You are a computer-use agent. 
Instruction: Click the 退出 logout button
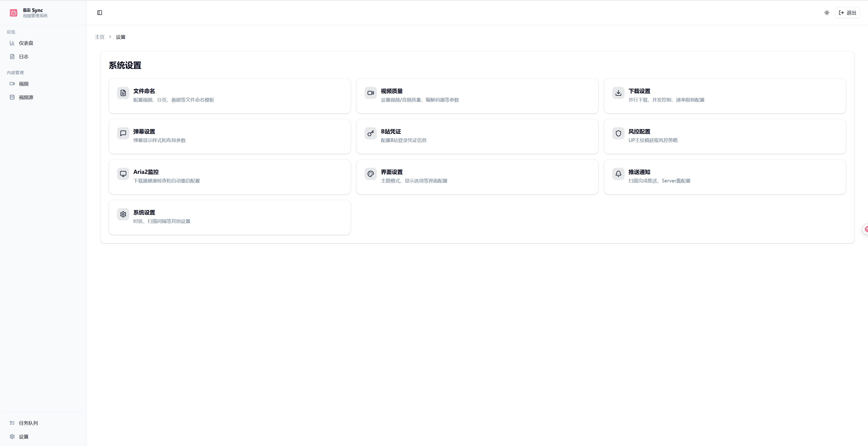tap(847, 13)
